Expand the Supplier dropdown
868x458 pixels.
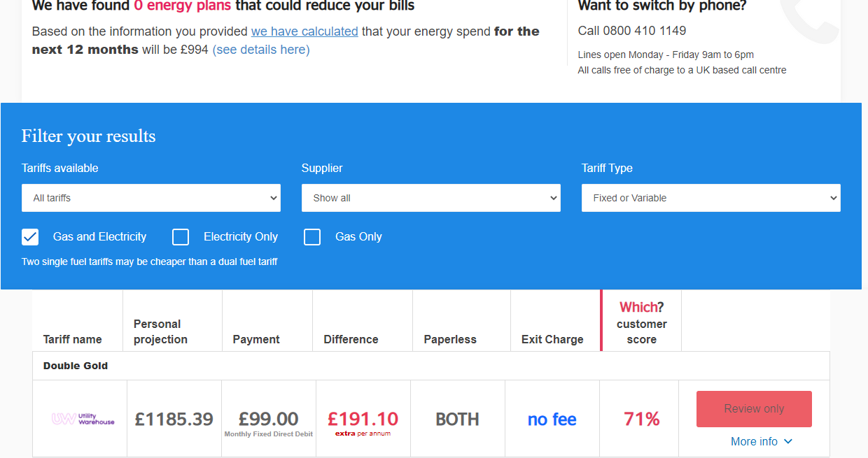point(431,198)
